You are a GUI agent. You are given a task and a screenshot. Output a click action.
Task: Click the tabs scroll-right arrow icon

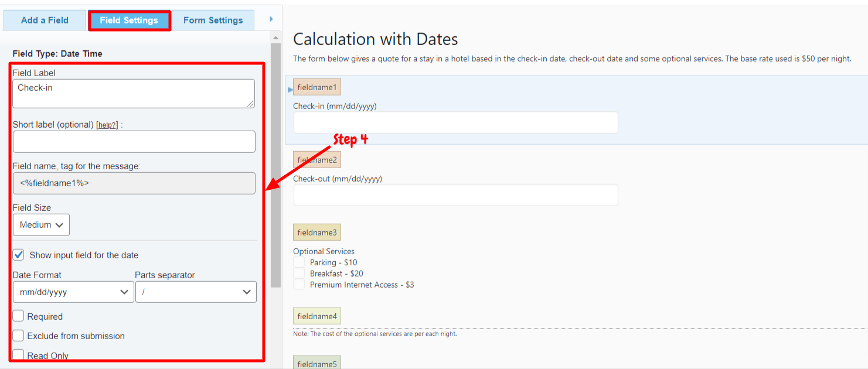click(271, 19)
